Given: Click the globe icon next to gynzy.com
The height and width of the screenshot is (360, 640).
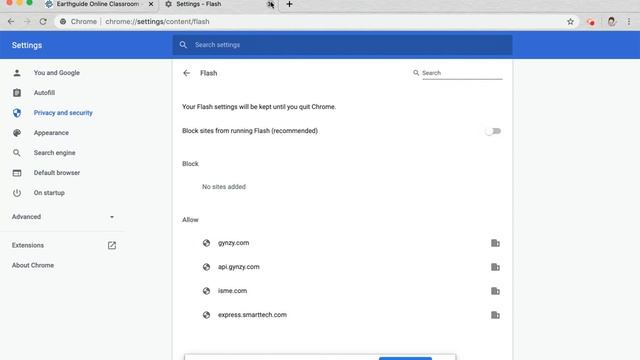Looking at the screenshot, I should coord(207,243).
